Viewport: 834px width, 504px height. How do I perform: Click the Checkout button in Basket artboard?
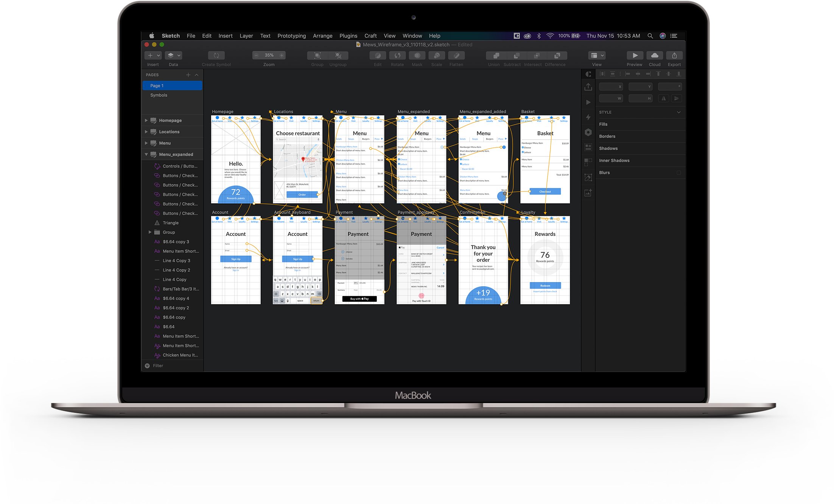[545, 192]
